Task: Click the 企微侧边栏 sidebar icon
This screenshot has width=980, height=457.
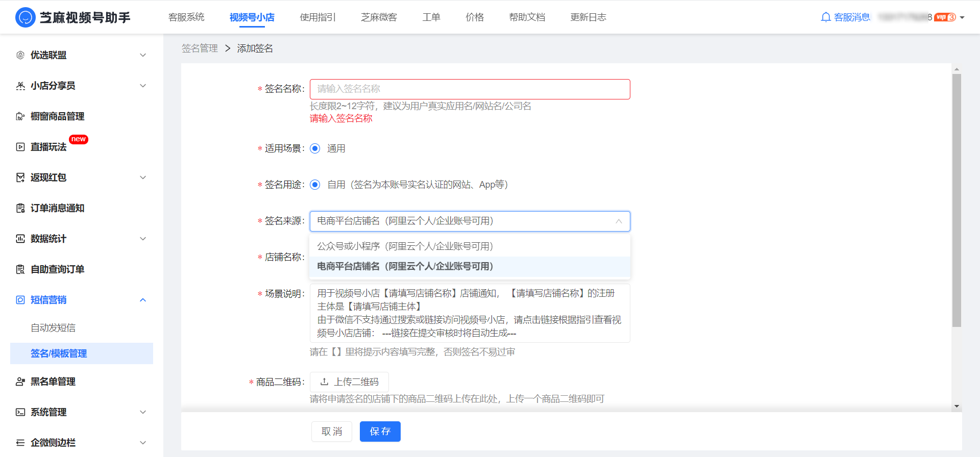Action: click(x=20, y=443)
